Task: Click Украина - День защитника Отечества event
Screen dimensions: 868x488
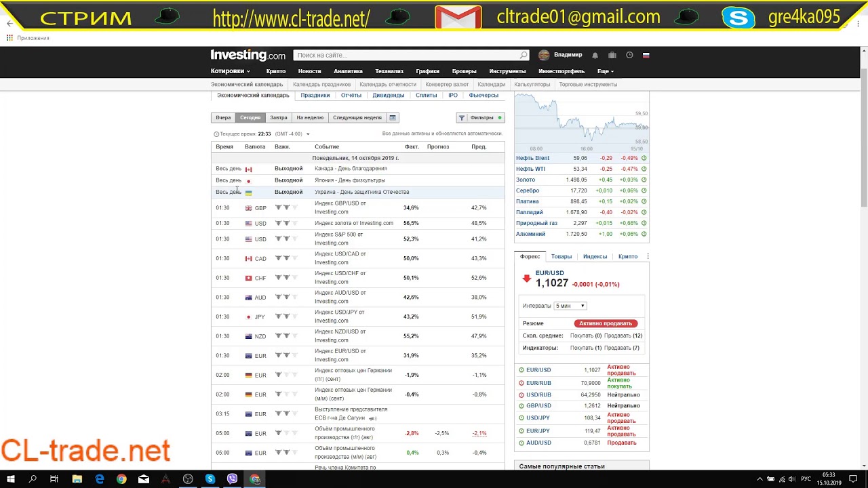Action: click(x=361, y=192)
